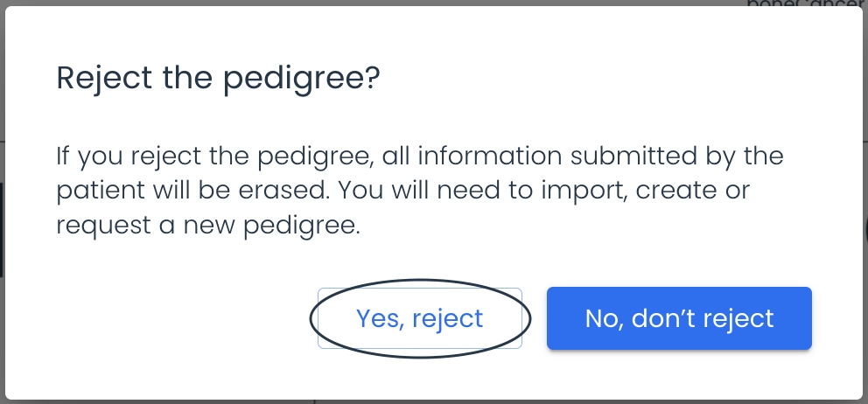
Task: Click the circled "Yes, reject" option
Action: click(x=420, y=318)
